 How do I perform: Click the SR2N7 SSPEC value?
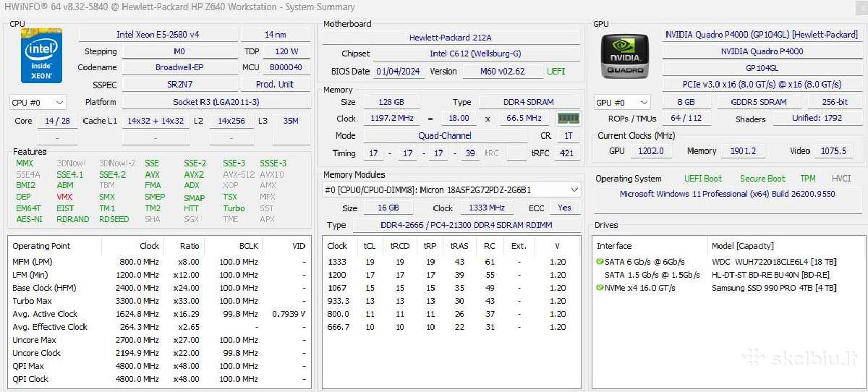click(x=179, y=85)
